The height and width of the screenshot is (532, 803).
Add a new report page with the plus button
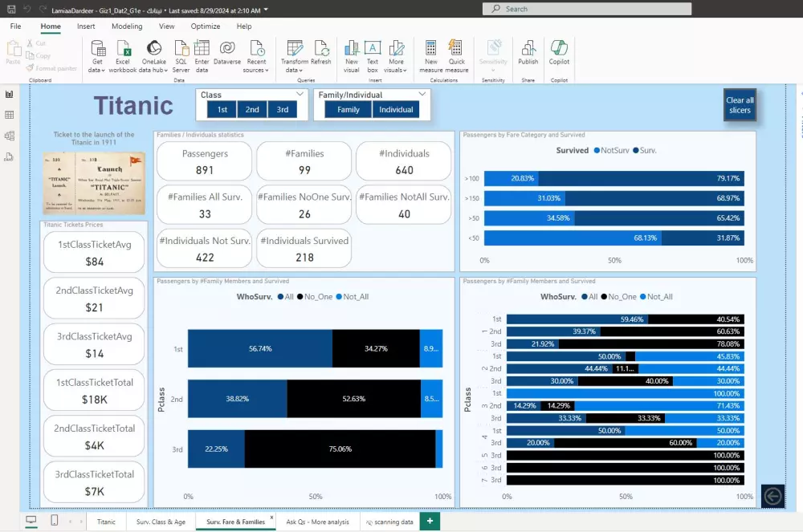[x=430, y=521]
